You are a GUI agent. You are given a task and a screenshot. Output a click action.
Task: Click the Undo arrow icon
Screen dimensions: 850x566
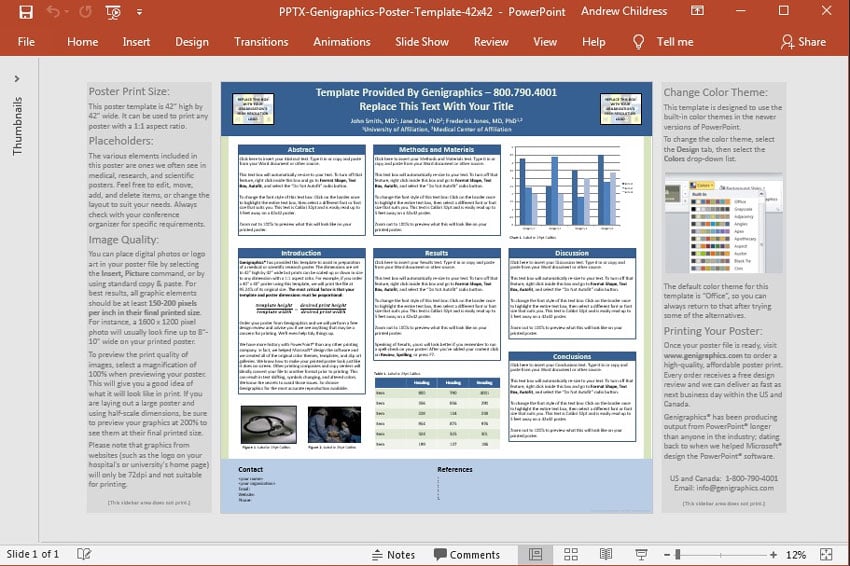(52, 12)
